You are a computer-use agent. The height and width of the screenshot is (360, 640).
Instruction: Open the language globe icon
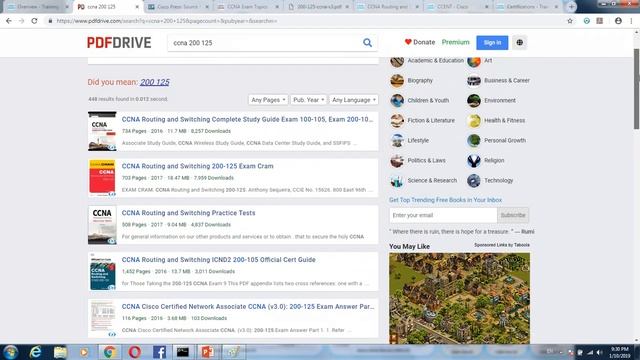pyautogui.click(x=520, y=42)
